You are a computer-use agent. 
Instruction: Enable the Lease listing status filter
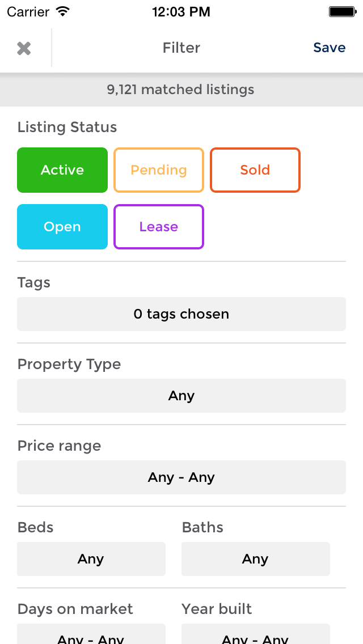pyautogui.click(x=159, y=226)
